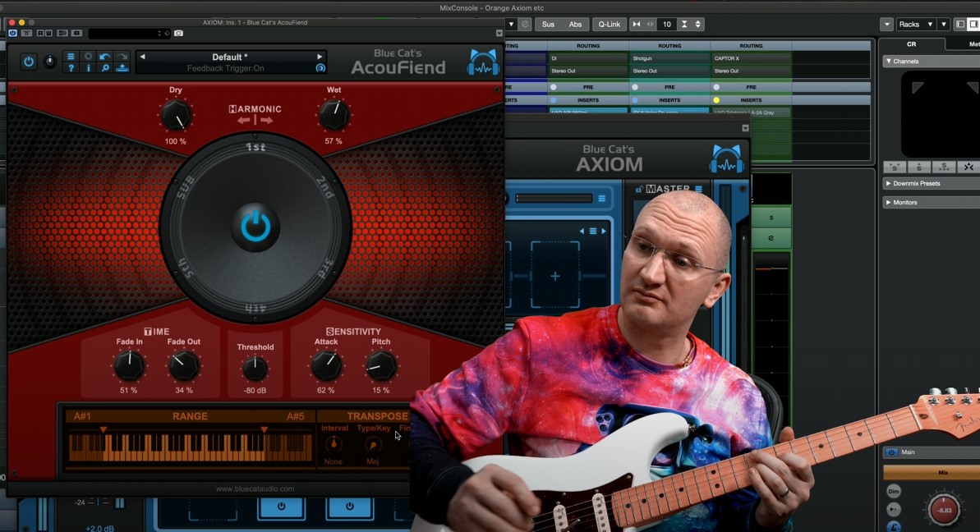Open the CAPTOR X routing input slot
This screenshot has width=980, height=532.
[x=752, y=58]
